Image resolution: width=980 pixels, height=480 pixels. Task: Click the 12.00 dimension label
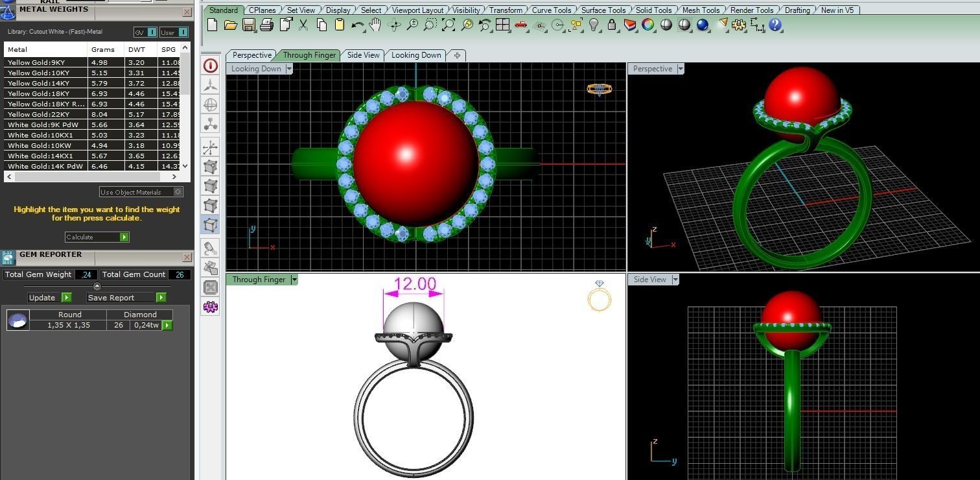coord(415,284)
